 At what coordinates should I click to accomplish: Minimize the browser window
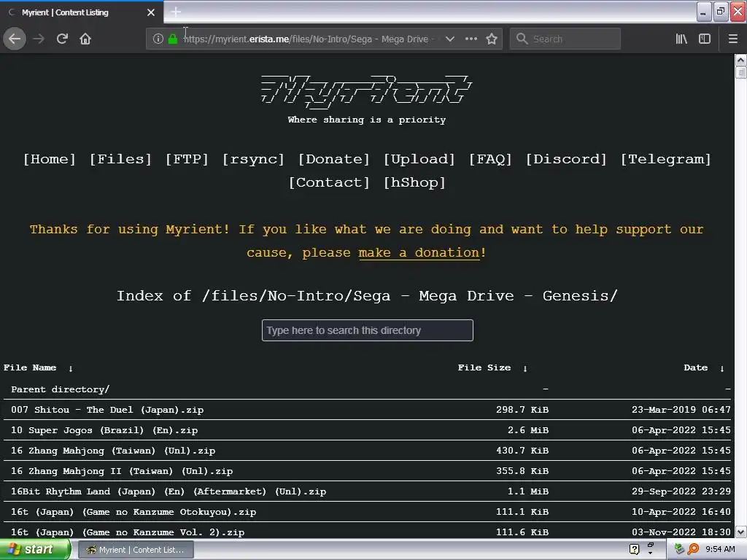point(704,12)
